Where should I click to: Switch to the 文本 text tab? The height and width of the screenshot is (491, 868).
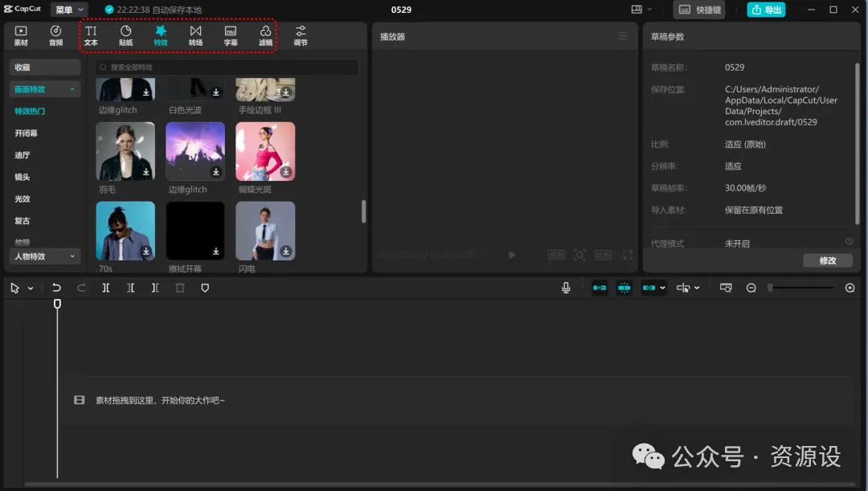91,36
